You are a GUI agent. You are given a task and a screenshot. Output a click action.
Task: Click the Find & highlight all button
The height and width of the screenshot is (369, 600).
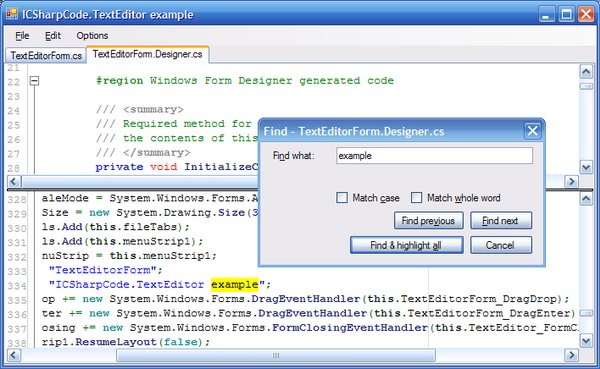tap(406, 245)
